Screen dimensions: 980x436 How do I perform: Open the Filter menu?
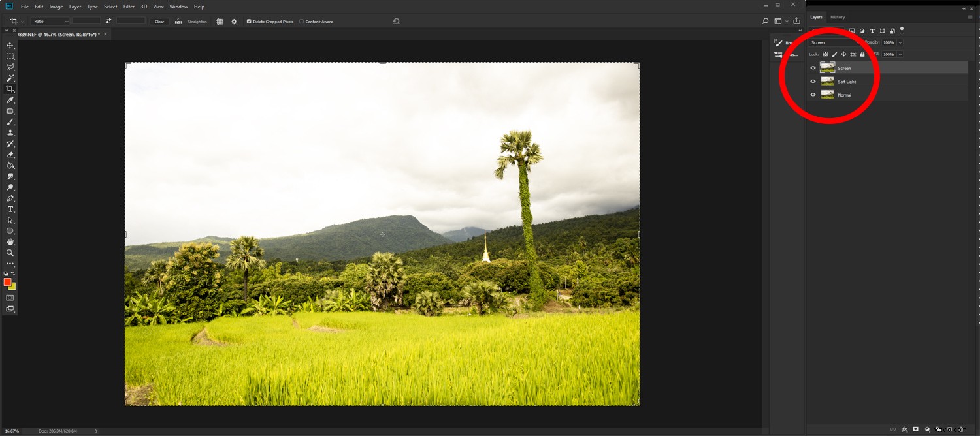click(x=128, y=7)
